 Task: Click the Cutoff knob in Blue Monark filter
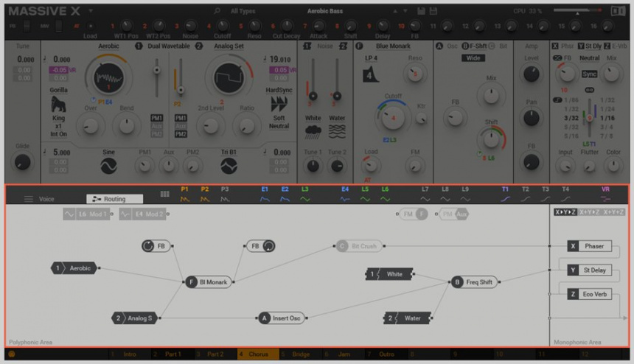click(392, 116)
